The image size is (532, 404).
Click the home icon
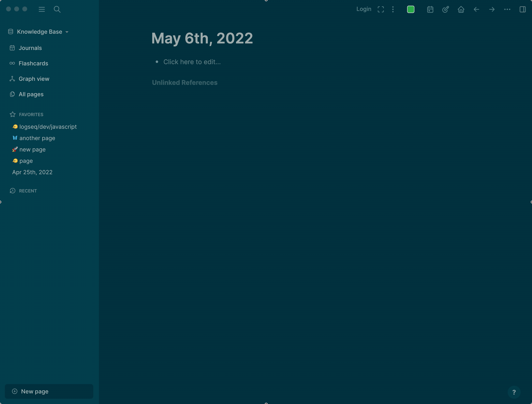coord(461,9)
